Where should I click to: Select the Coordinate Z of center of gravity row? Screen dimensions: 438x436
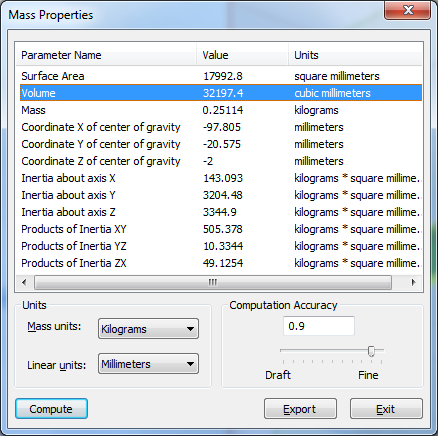point(221,161)
